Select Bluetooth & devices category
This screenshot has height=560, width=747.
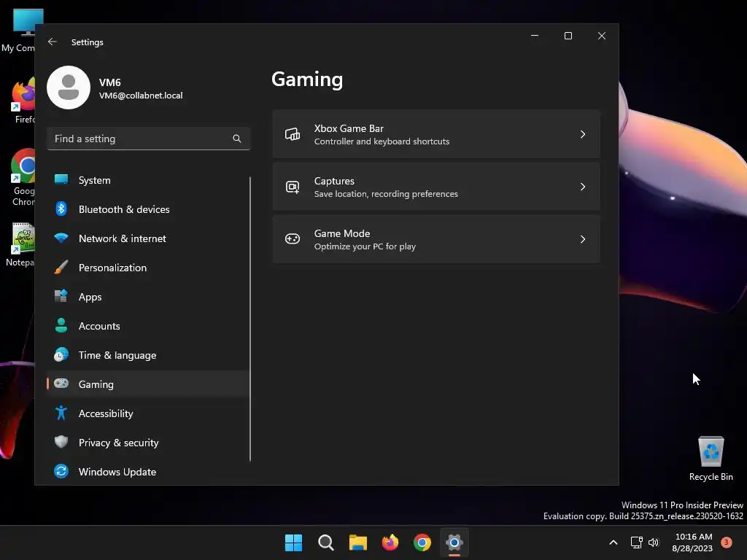tap(147, 209)
